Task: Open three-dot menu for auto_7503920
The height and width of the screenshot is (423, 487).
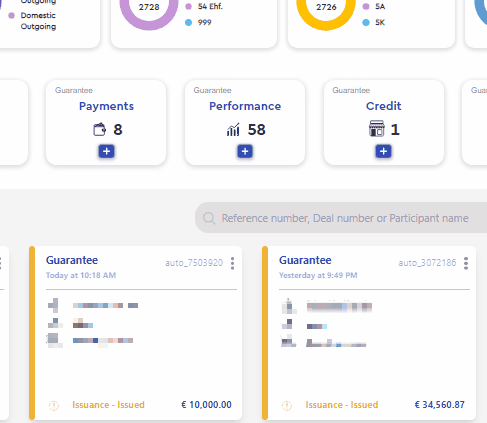Action: click(x=232, y=263)
